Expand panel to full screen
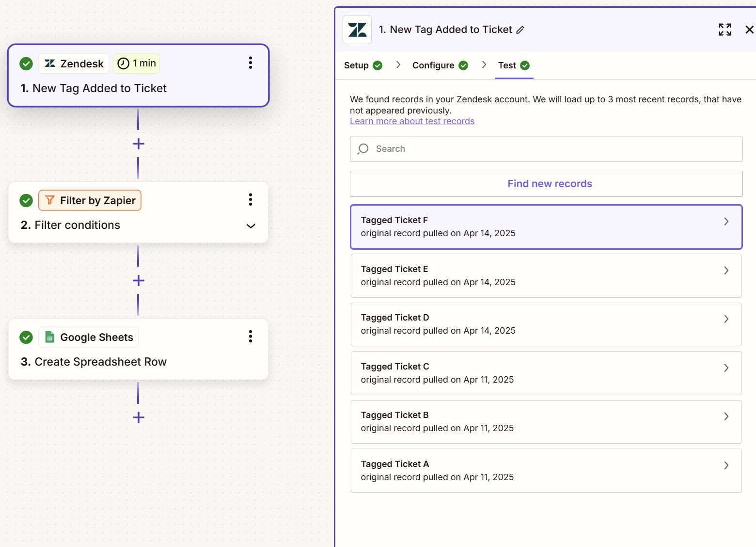 [725, 30]
